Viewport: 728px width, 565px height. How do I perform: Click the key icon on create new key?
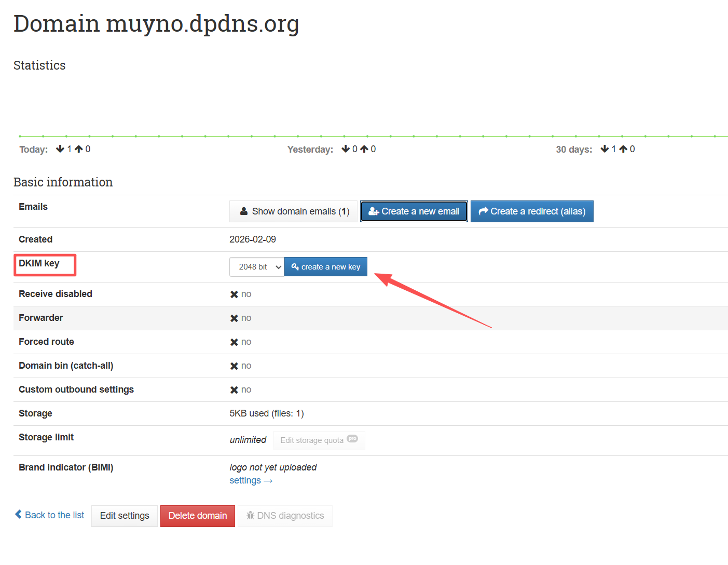(x=295, y=267)
